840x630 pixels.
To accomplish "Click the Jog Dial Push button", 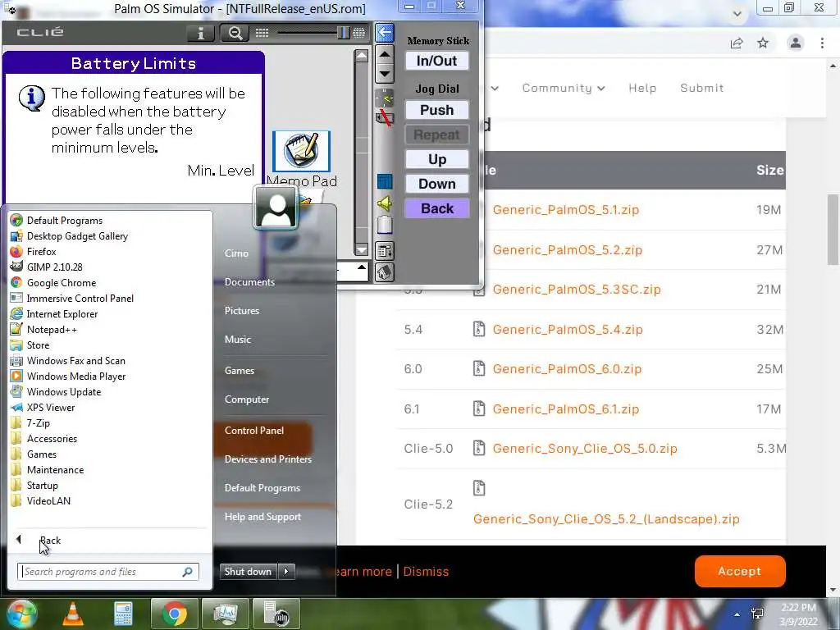I will tap(437, 110).
